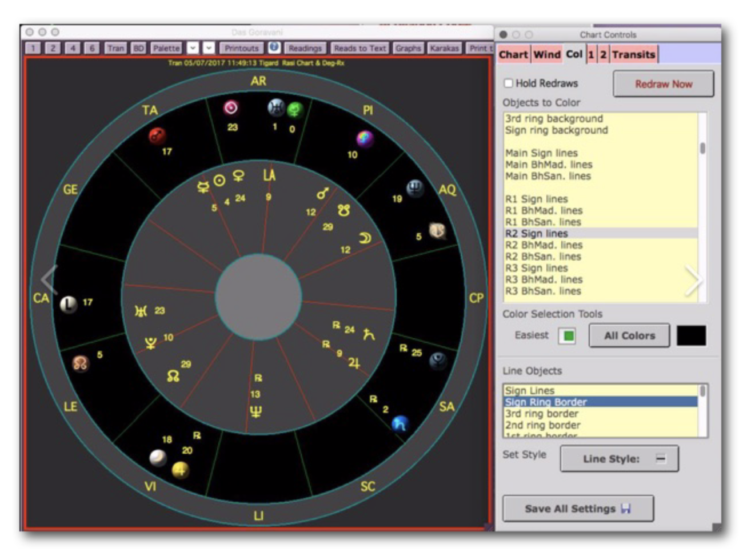751x560 pixels.
Task: Click the black color swatch beside All Colors
Action: click(691, 335)
